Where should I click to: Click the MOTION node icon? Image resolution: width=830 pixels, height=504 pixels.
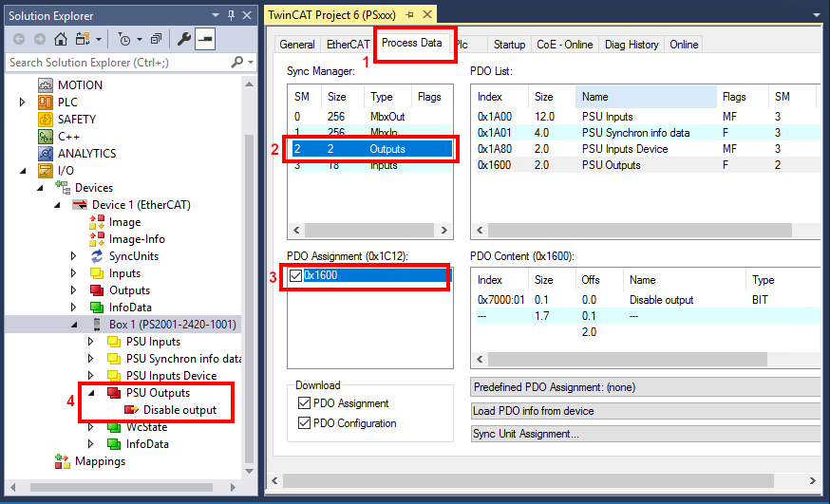tap(46, 85)
